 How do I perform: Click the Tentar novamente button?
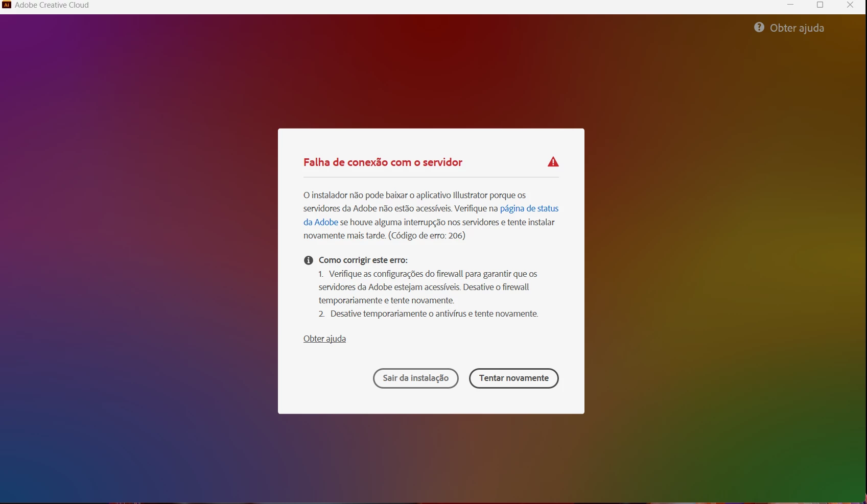click(513, 378)
